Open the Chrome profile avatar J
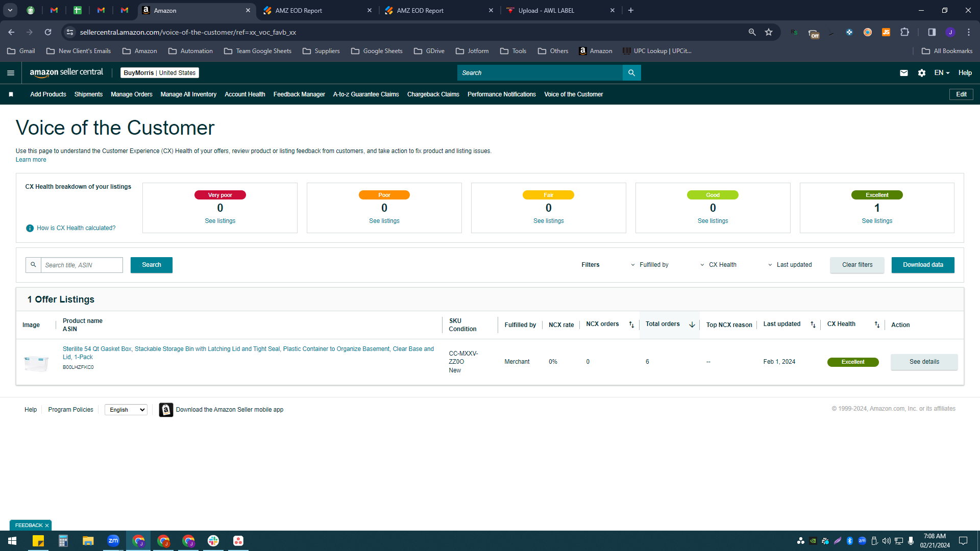This screenshot has width=980, height=551. (x=950, y=32)
